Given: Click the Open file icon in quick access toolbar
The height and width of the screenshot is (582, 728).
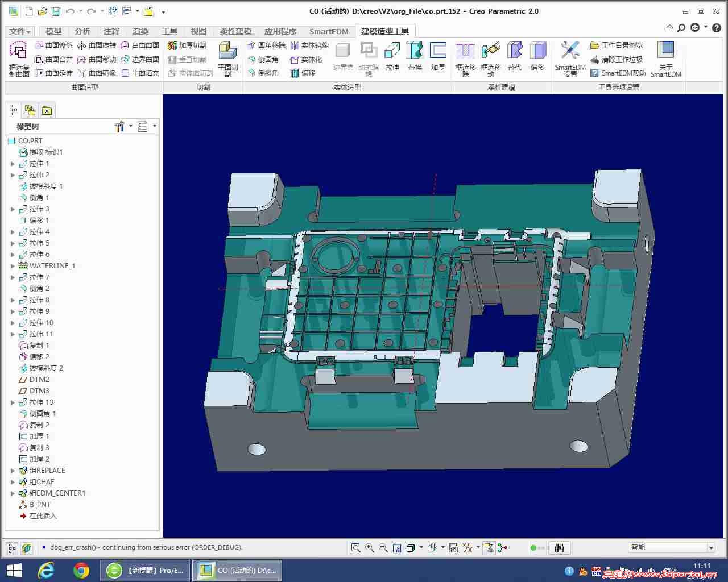Looking at the screenshot, I should [42, 11].
